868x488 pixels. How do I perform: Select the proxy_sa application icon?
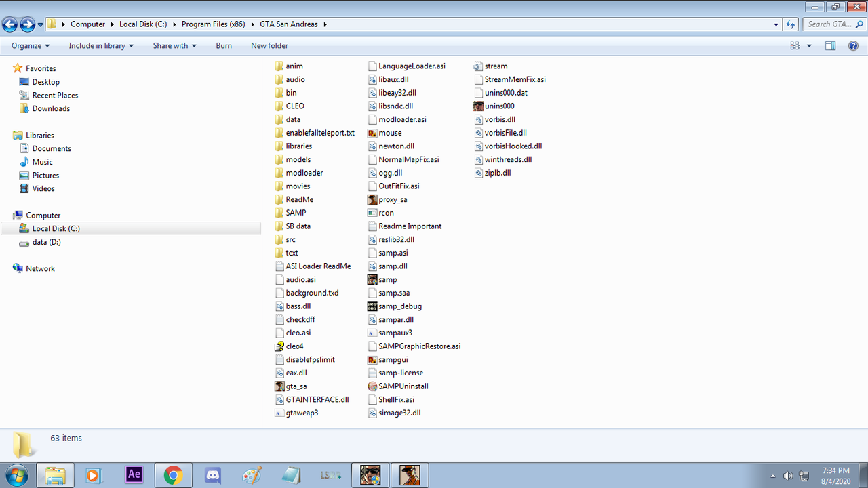[x=372, y=199]
